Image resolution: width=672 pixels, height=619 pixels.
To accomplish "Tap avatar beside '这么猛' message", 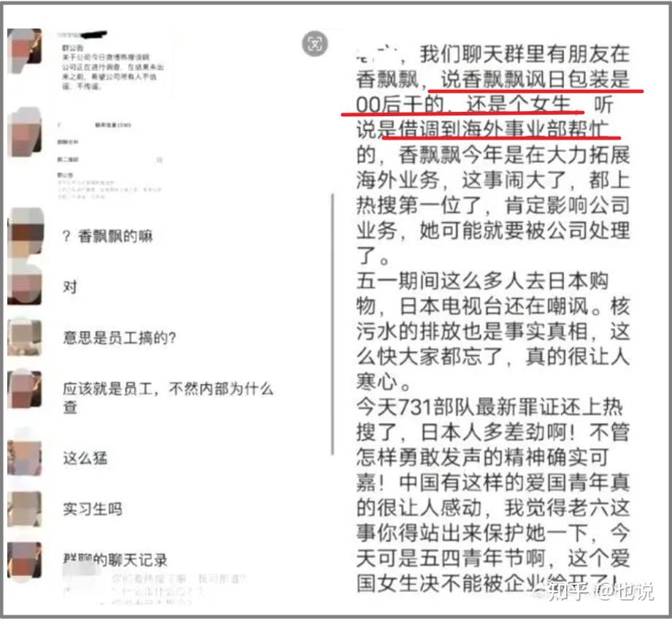I will tap(24, 457).
